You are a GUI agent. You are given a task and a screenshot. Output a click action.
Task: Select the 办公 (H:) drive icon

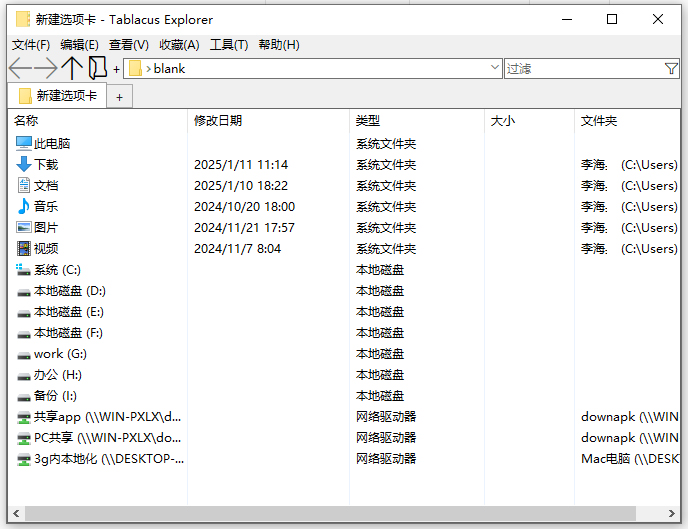point(24,376)
